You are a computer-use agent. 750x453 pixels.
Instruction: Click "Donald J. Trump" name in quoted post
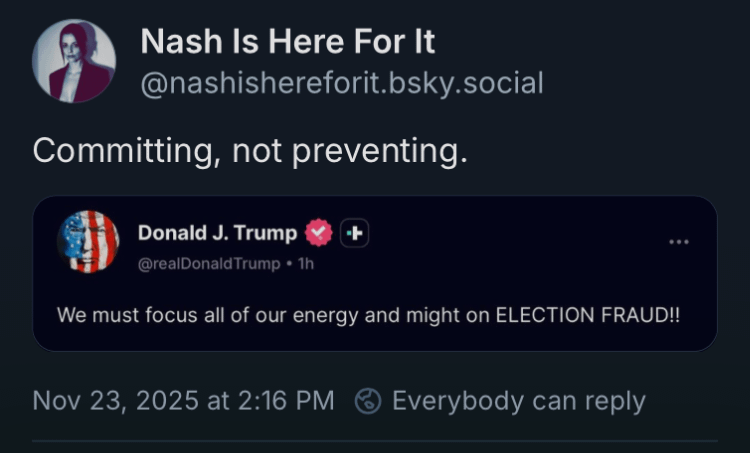click(217, 233)
